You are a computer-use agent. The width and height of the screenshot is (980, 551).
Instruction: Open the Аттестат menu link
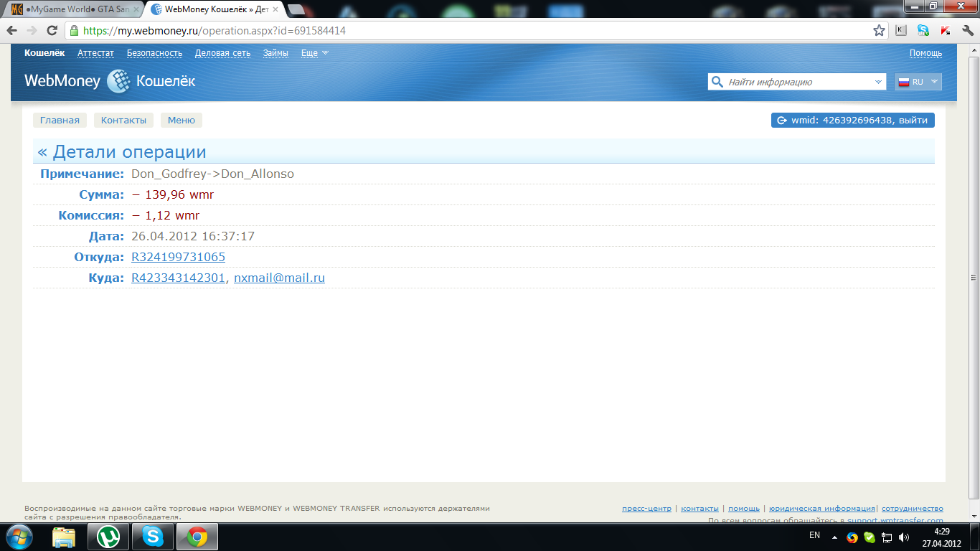(x=95, y=52)
